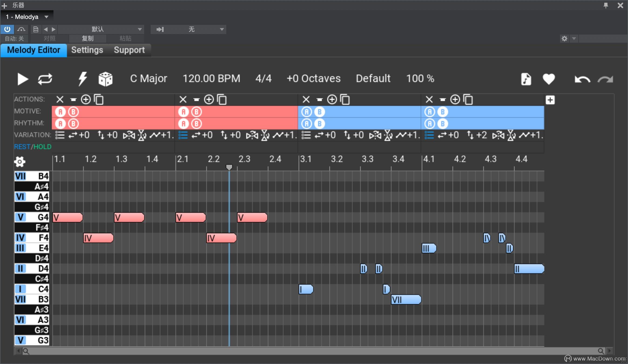628x364 pixels.
Task: Toggle loop playback icon
Action: point(45,79)
